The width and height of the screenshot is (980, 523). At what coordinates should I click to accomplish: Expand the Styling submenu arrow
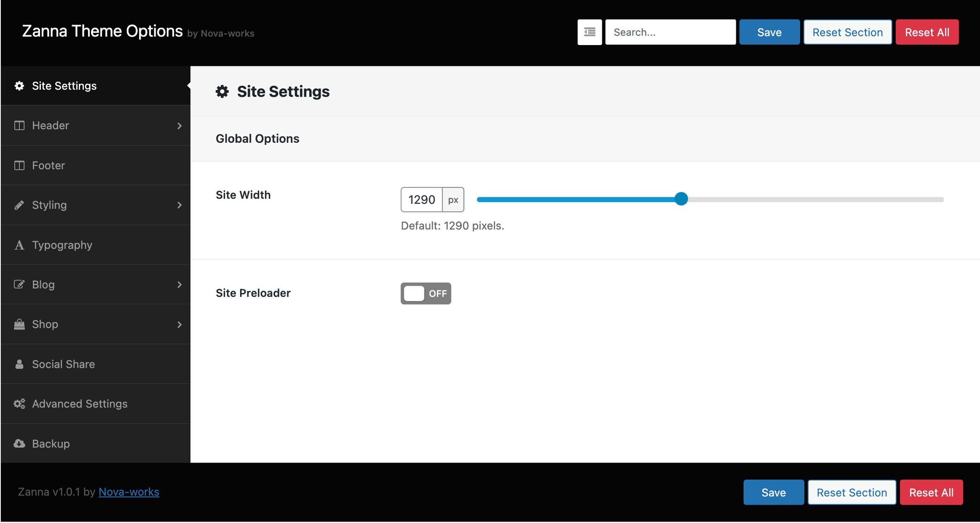(179, 205)
